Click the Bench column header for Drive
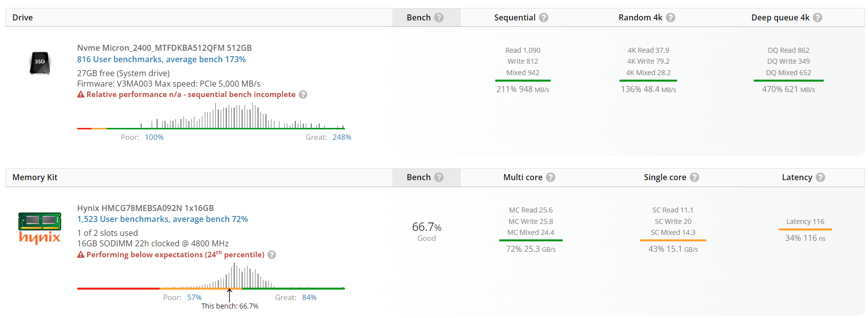The image size is (868, 318). (x=419, y=17)
